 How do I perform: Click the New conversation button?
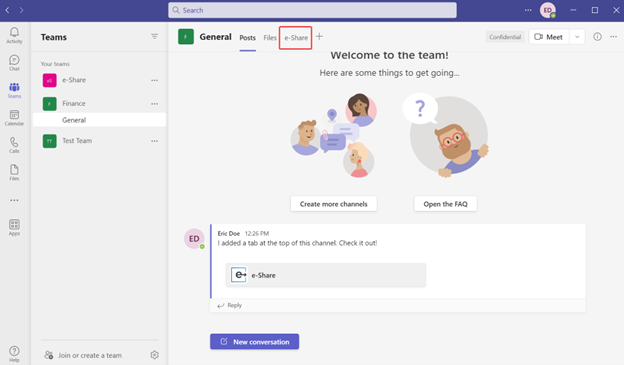point(254,342)
